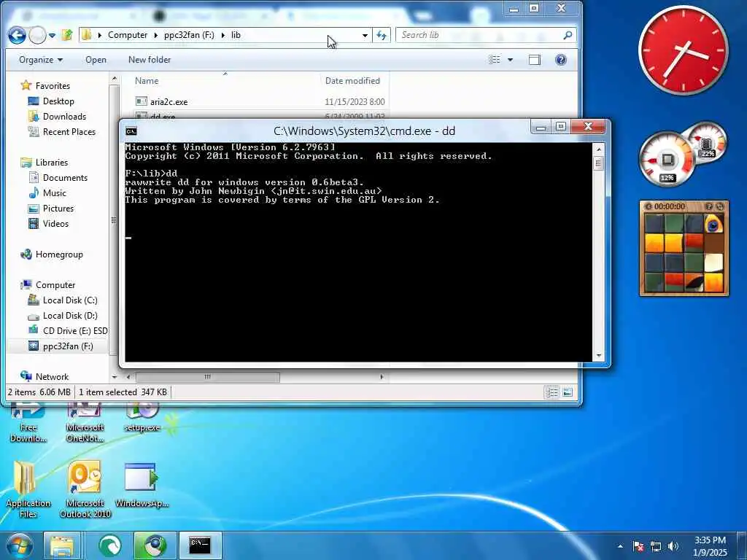Open the Documents library
The height and width of the screenshot is (560, 747).
[x=65, y=178]
